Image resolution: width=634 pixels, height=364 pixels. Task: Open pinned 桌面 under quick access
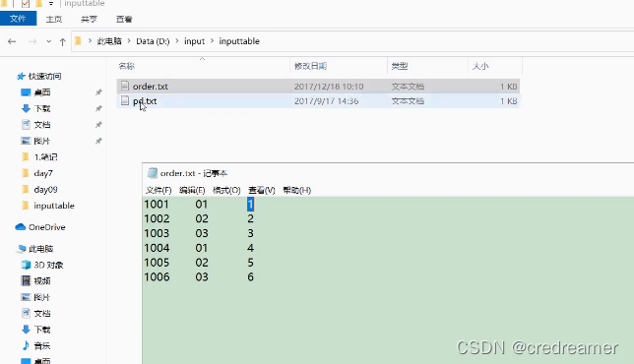[x=42, y=92]
